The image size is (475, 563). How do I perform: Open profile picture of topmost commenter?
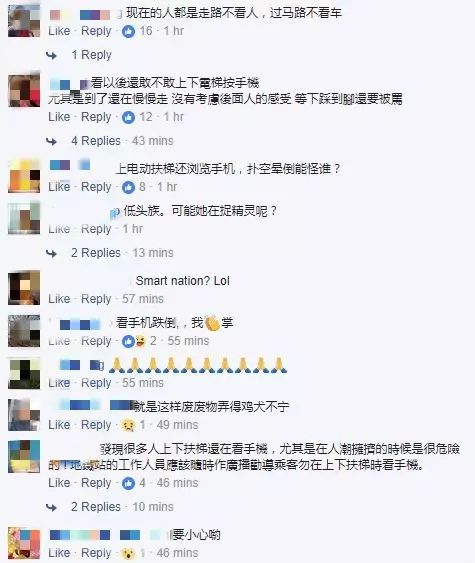tap(24, 21)
